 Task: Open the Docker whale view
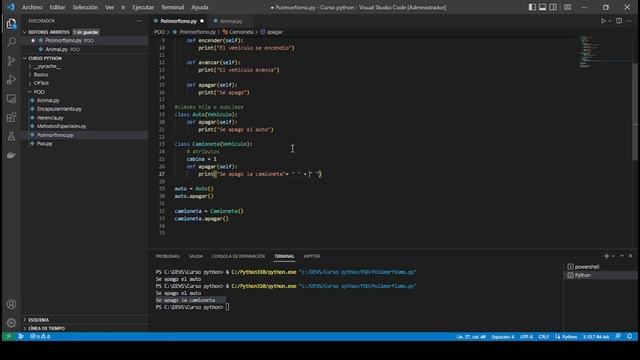tap(11, 155)
